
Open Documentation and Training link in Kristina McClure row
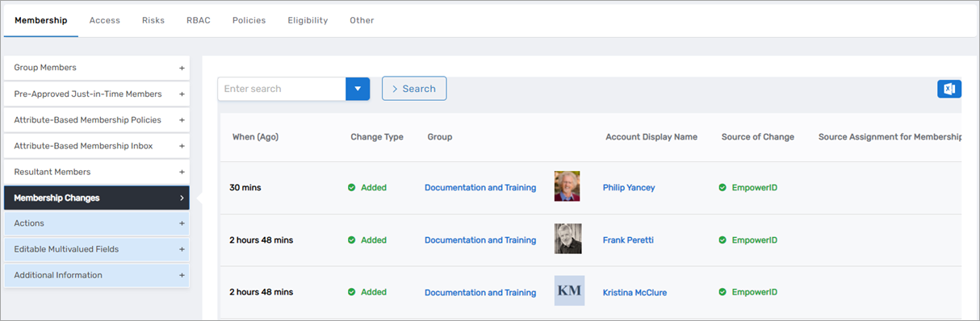click(480, 293)
